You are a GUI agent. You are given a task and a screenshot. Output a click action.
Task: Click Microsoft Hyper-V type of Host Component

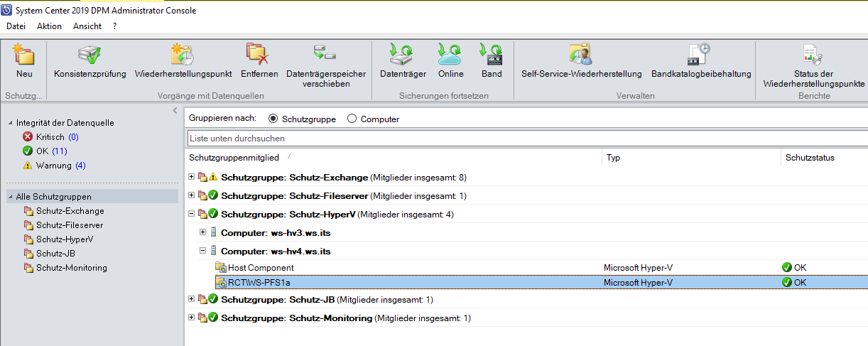(639, 268)
